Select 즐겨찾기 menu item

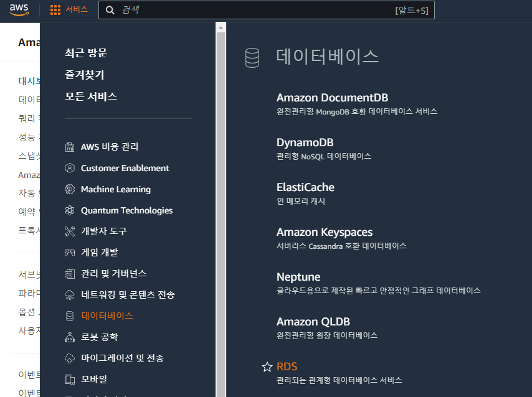85,75
